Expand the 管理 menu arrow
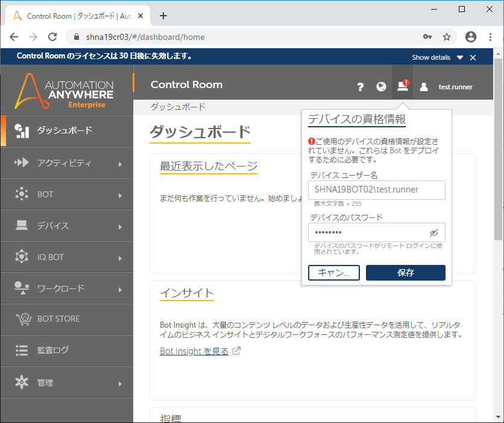This screenshot has height=423, width=504. [120, 384]
